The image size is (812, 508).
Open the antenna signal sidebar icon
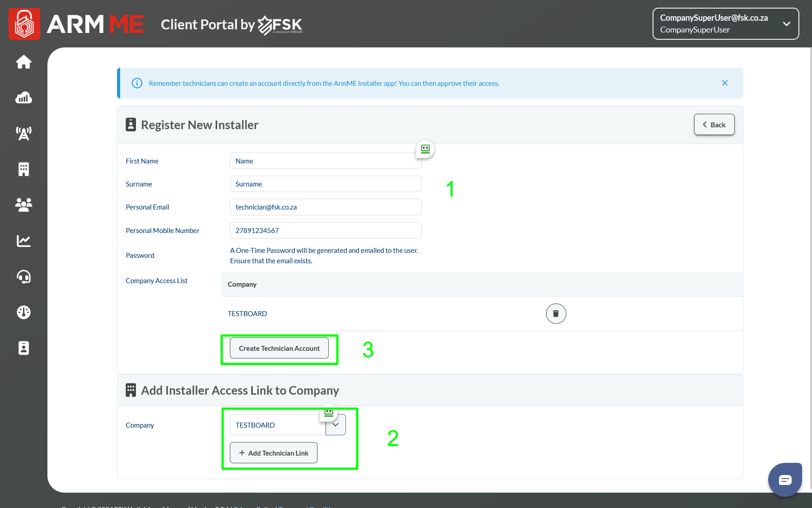[x=23, y=133]
